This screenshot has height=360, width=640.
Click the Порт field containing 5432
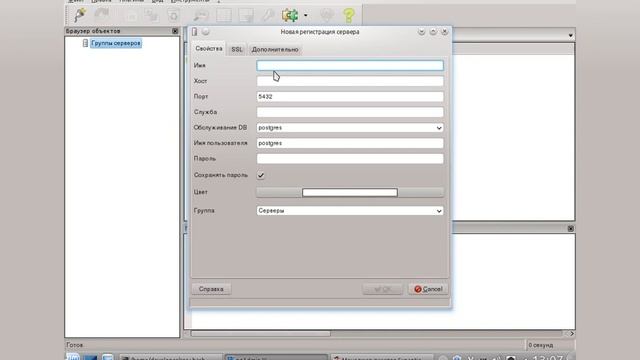coord(350,96)
